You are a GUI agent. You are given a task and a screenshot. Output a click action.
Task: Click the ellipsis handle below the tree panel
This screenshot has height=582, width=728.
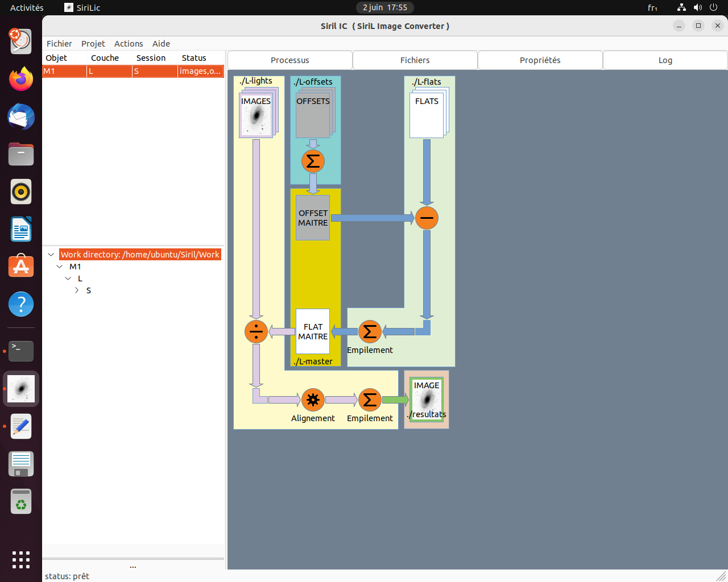(133, 567)
